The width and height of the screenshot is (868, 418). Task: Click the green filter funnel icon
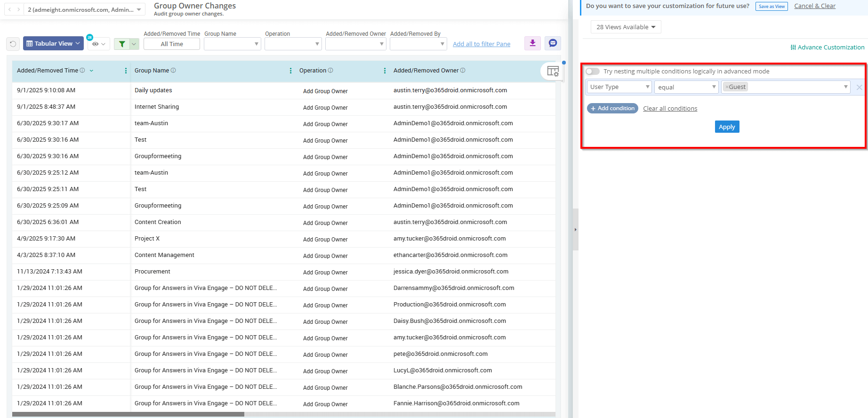click(122, 44)
